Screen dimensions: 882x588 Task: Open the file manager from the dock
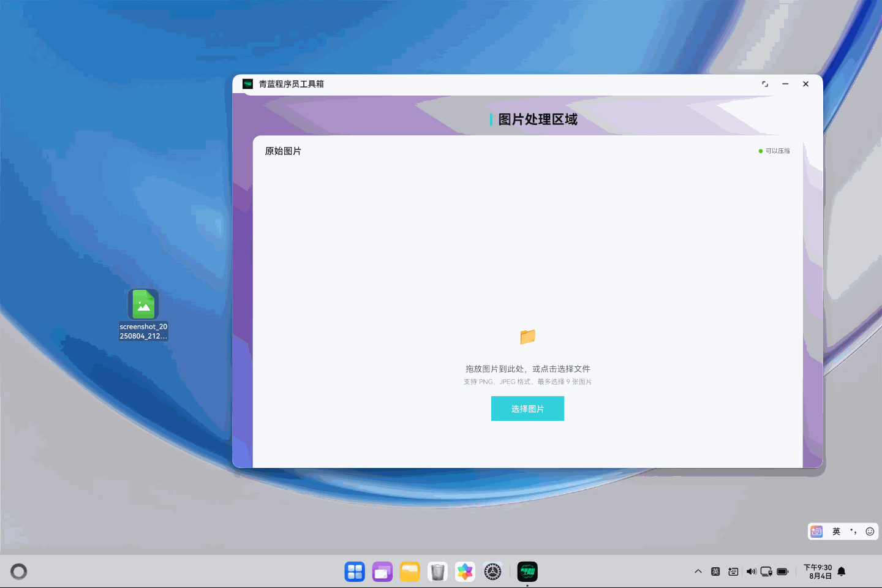pos(409,571)
